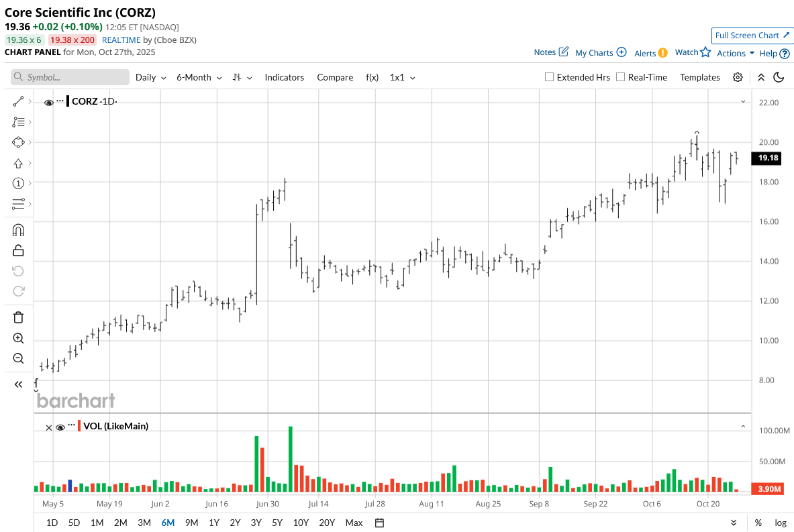Click the Alerts link
This screenshot has height=532, width=794.
pos(644,53)
